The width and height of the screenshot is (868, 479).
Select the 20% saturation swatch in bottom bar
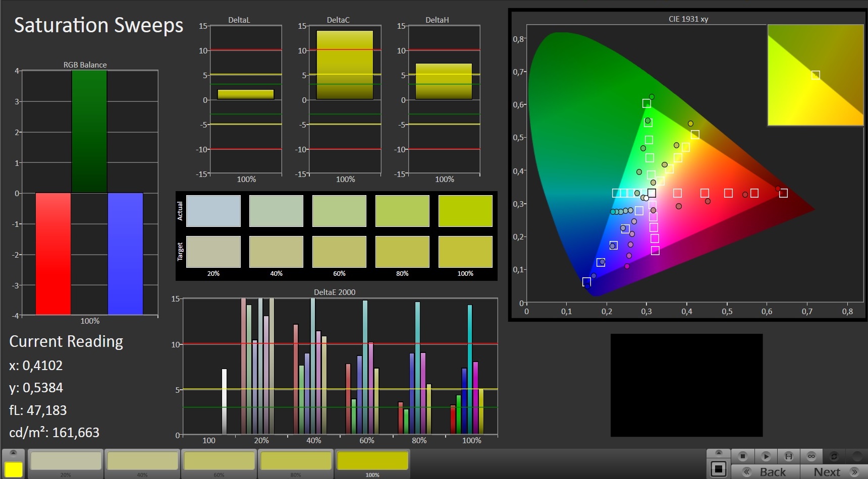coord(66,461)
